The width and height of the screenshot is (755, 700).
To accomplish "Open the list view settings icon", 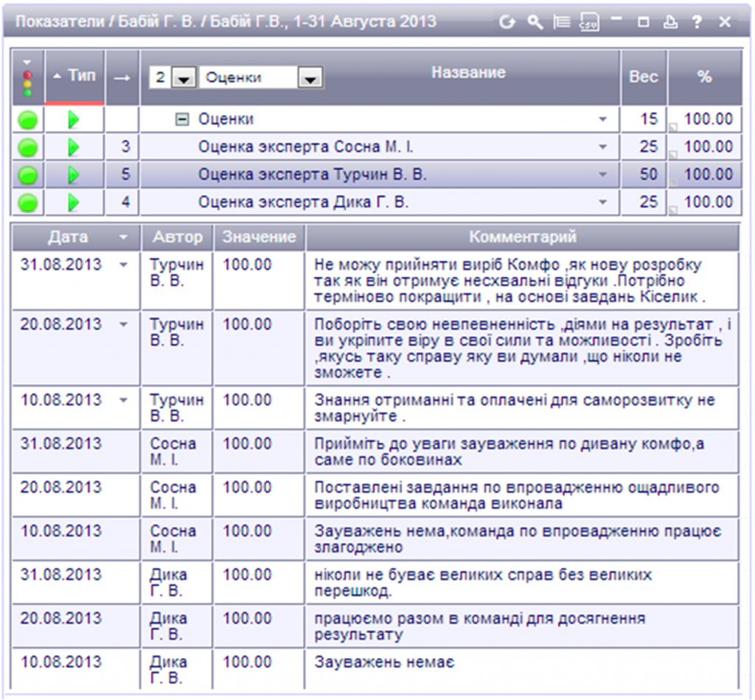I will [x=561, y=21].
